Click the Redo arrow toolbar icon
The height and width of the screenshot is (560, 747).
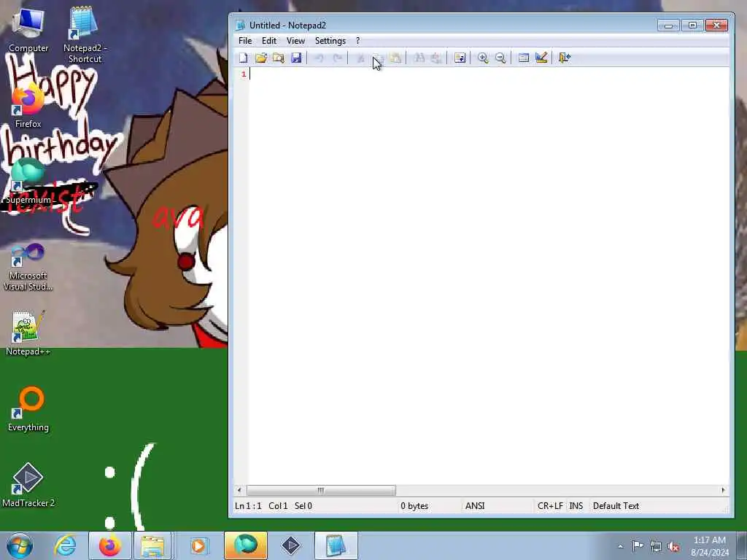(337, 58)
